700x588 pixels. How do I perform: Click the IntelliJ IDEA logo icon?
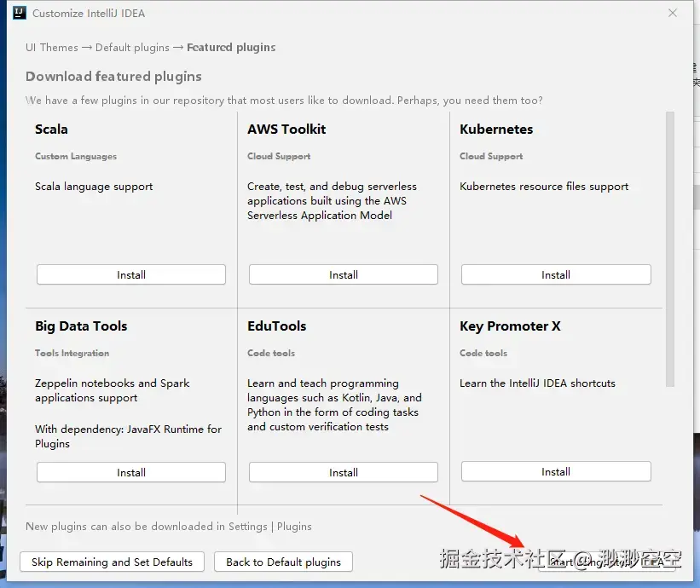(20, 13)
